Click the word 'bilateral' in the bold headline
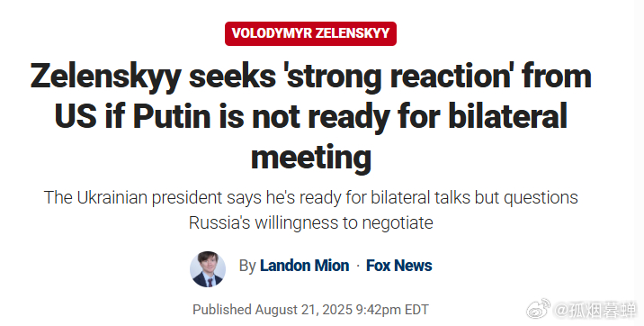This screenshot has width=644, height=326. click(x=507, y=116)
